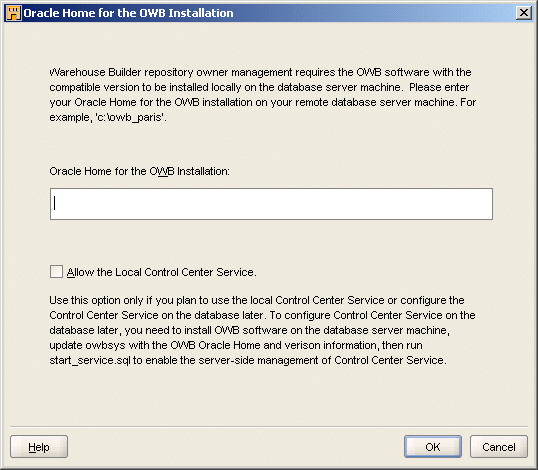Click the 'Oracle Home for the OWB Installation:' field label

click(139, 171)
